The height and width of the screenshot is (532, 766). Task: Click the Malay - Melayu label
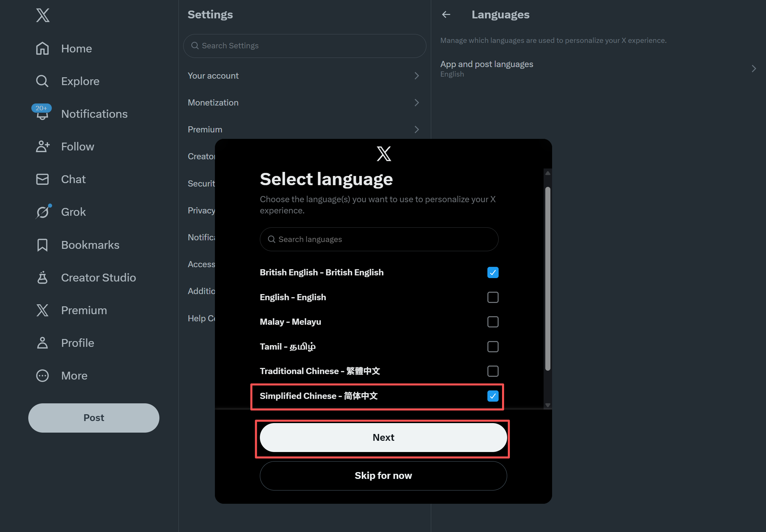point(291,322)
